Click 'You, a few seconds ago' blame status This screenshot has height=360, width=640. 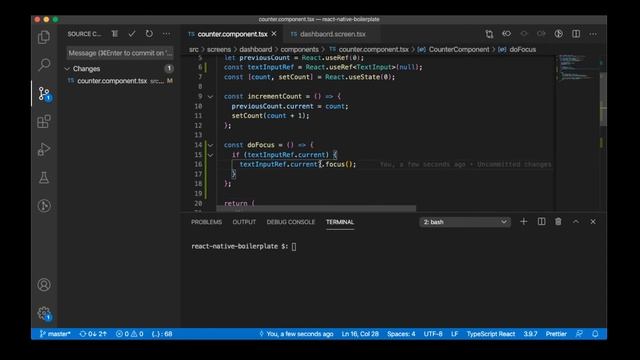click(x=296, y=334)
